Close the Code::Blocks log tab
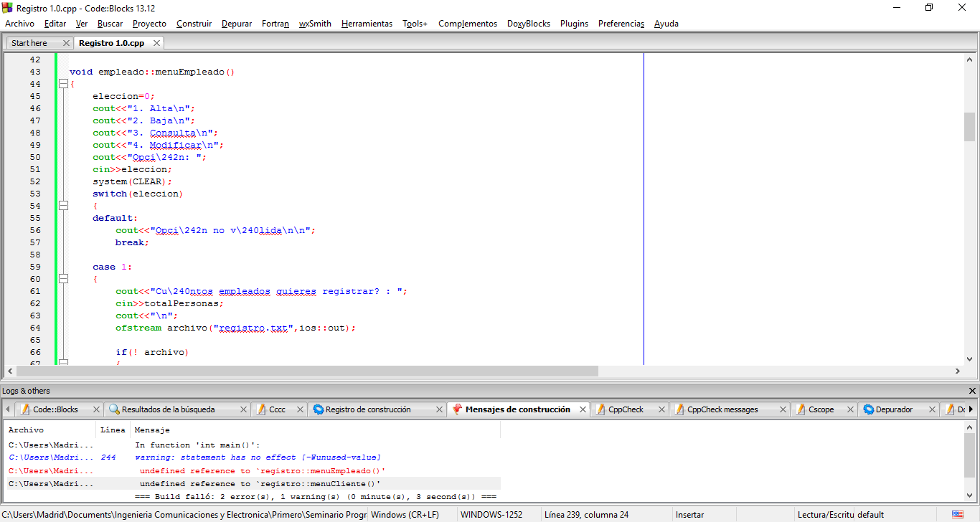The width and height of the screenshot is (980, 522). (x=95, y=409)
